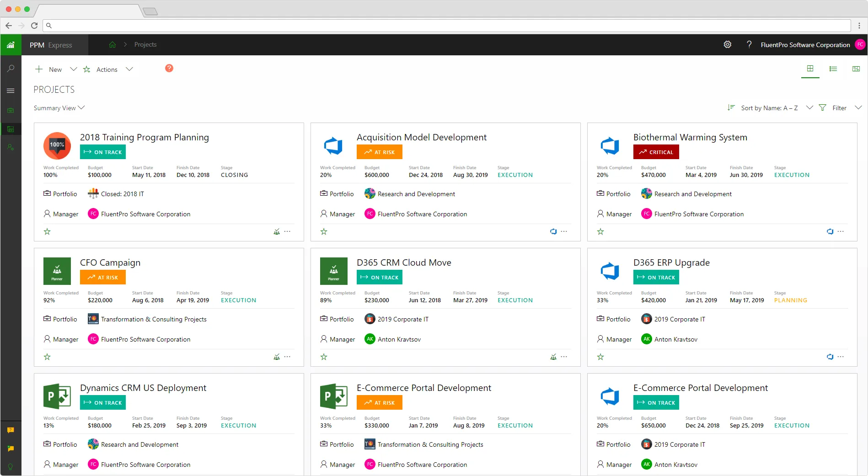The image size is (868, 476).
Task: Click the sync icon on Biothermal Warming System card
Action: pyautogui.click(x=830, y=231)
